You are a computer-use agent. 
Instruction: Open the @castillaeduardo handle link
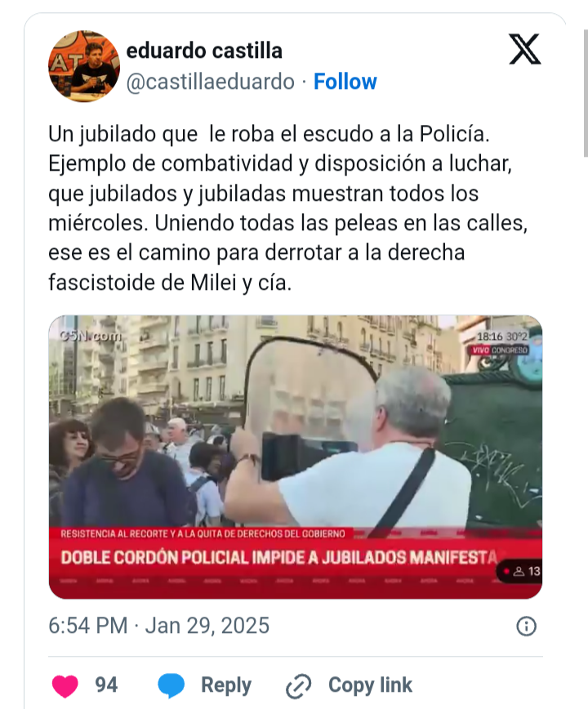[x=210, y=82]
